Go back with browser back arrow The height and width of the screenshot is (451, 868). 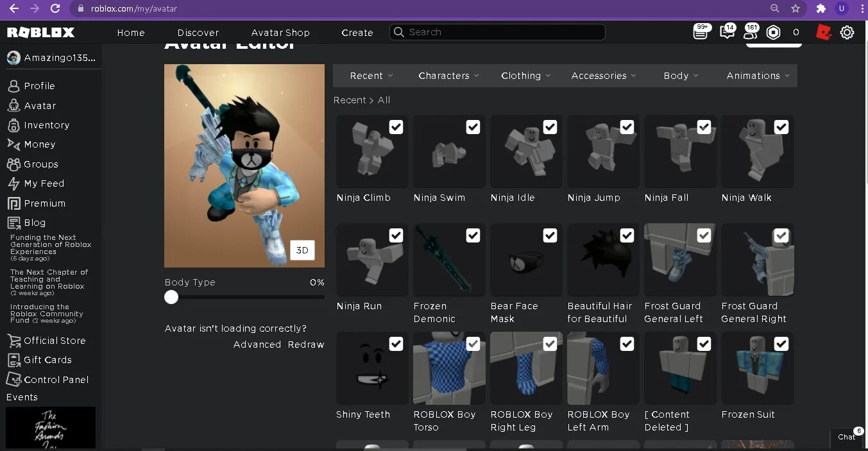(14, 8)
